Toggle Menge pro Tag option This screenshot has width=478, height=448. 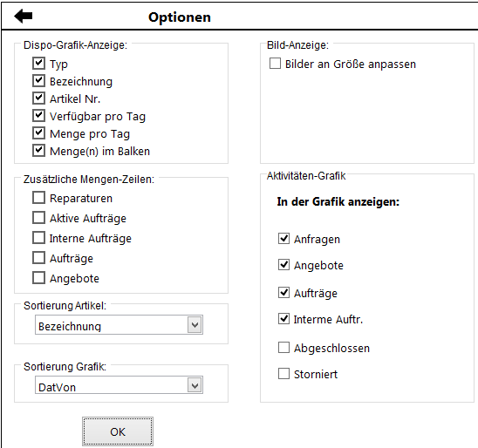tap(38, 132)
